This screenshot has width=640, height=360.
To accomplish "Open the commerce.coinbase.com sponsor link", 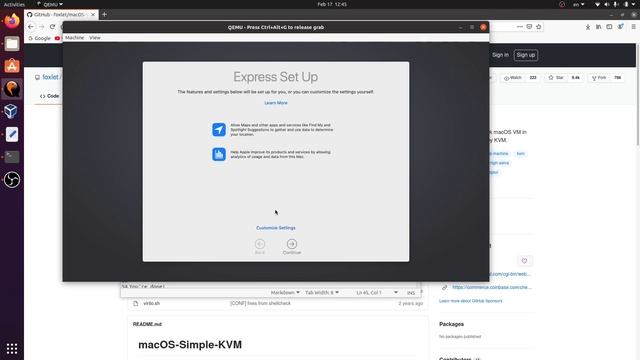I will [492, 287].
